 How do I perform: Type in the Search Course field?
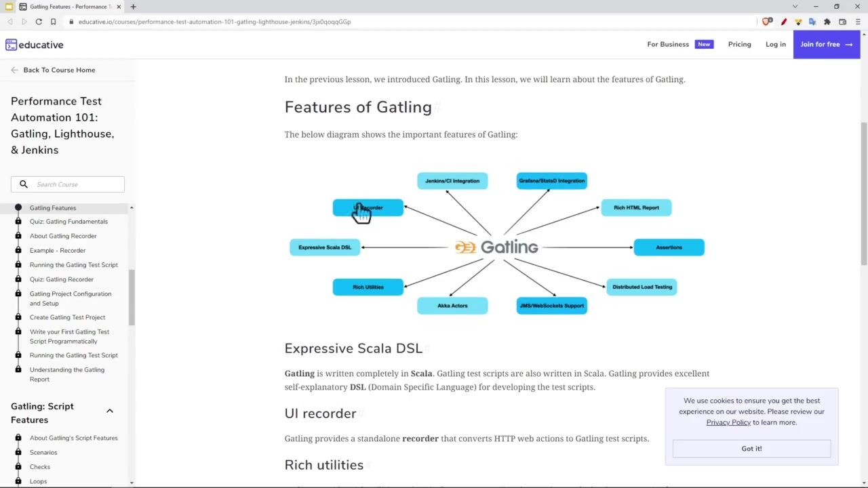[x=76, y=184]
